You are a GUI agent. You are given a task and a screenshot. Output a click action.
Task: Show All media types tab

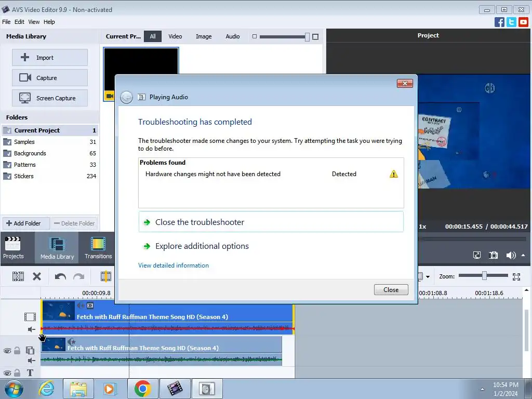[153, 36]
